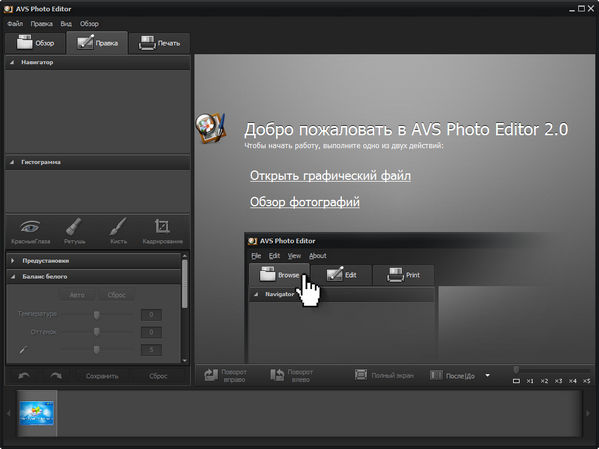
Task: Enter full screen with Полный экран
Action: (384, 375)
